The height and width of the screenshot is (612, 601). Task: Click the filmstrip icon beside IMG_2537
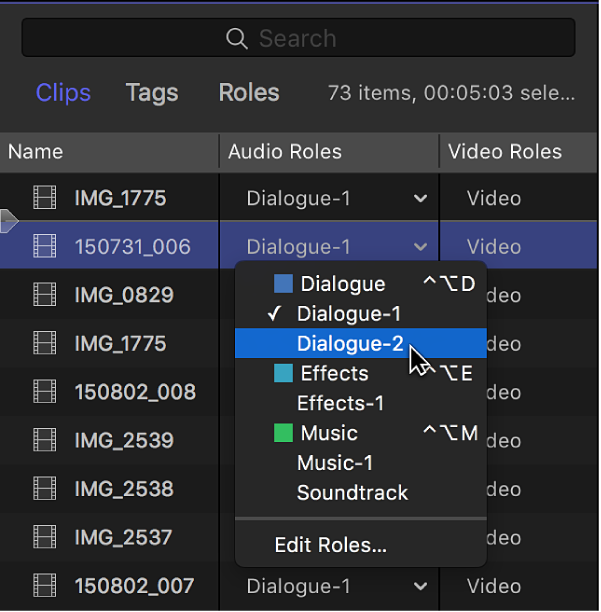coord(45,537)
